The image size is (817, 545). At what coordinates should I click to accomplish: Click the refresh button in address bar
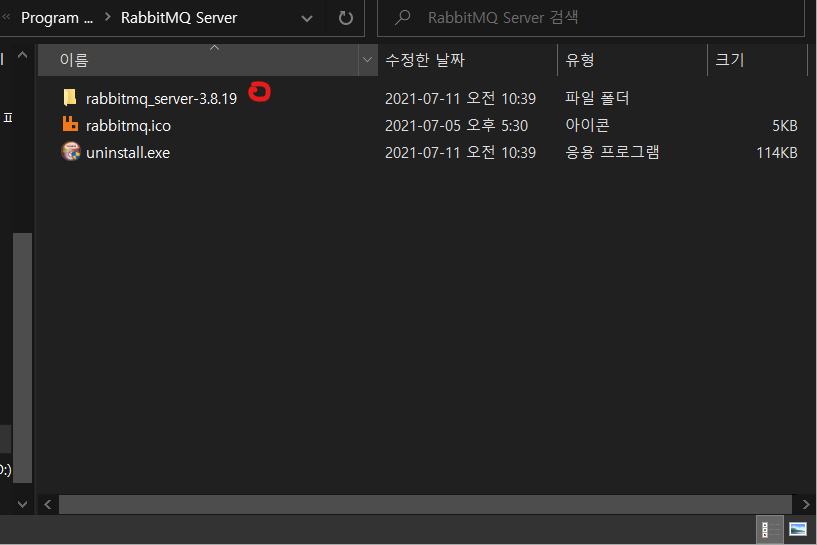click(x=345, y=18)
